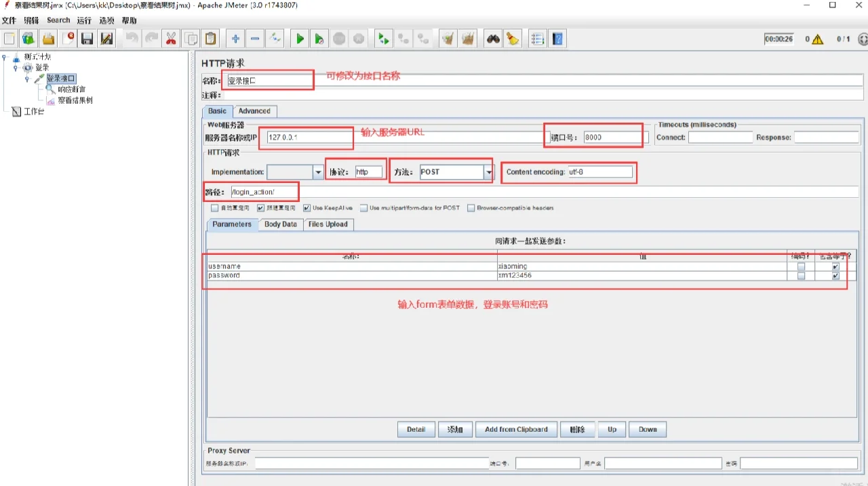This screenshot has width=868, height=486.
Task: Click the Reset Search icon
Action: tap(513, 39)
